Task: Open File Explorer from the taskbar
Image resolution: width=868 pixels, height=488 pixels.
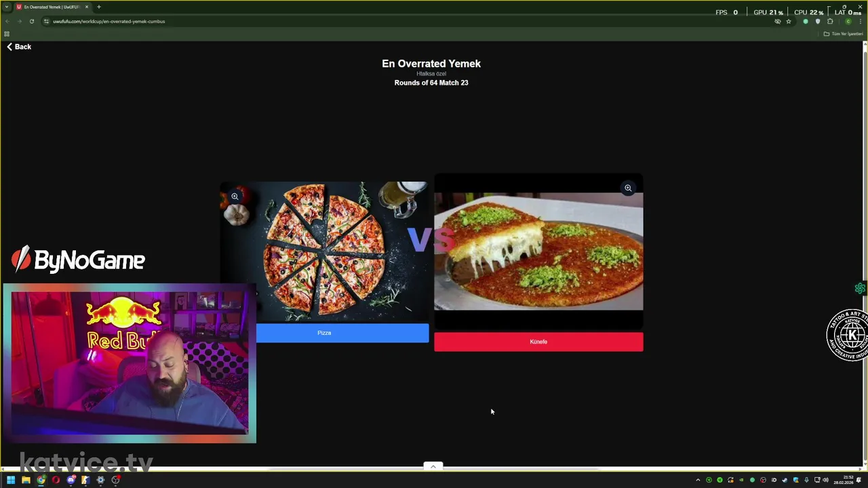Action: (x=26, y=480)
